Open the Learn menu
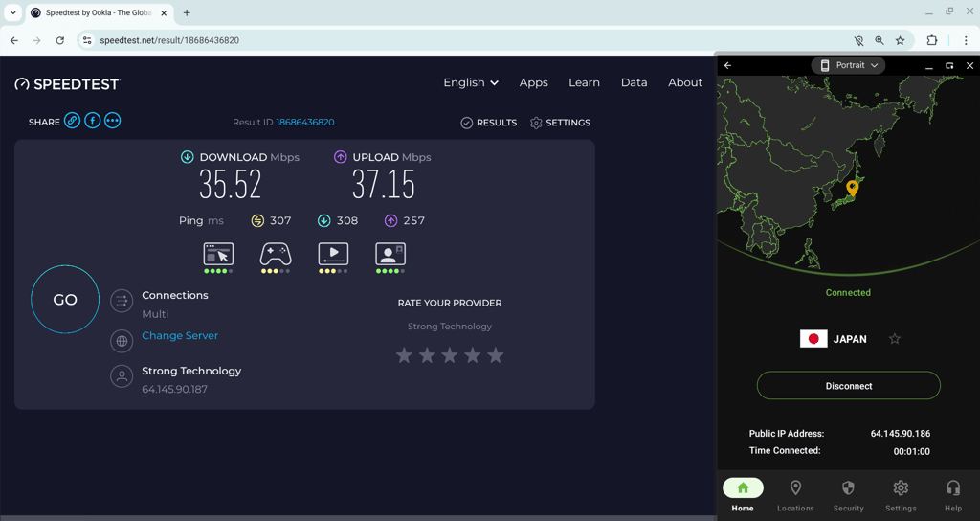The width and height of the screenshot is (980, 521). (x=585, y=82)
